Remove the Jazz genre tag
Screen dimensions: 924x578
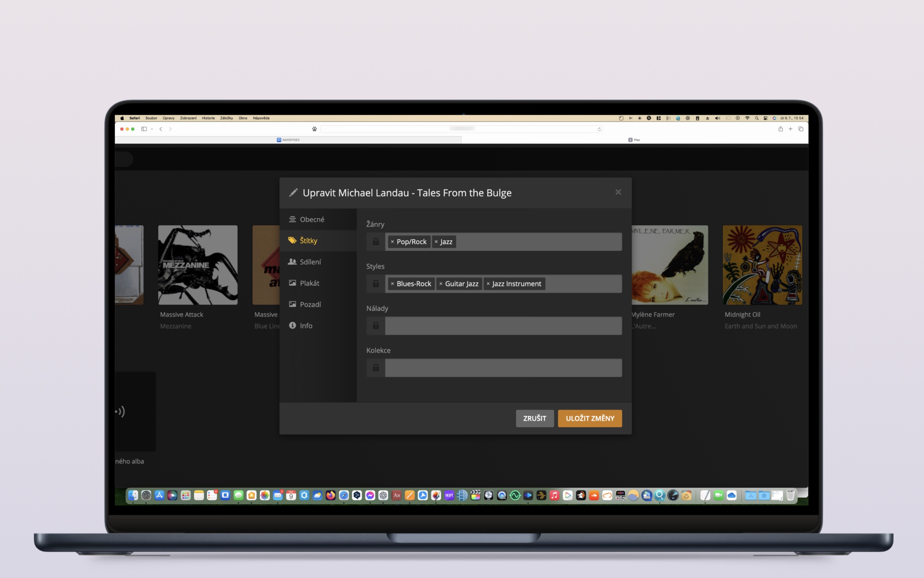click(x=436, y=242)
